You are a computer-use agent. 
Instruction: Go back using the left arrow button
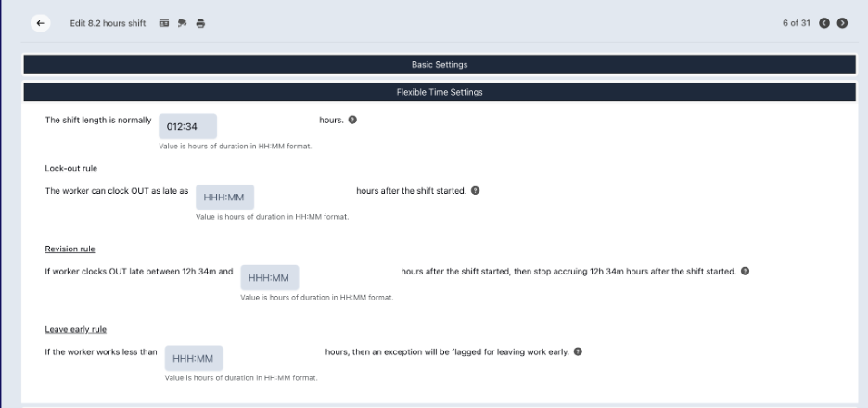[40, 23]
